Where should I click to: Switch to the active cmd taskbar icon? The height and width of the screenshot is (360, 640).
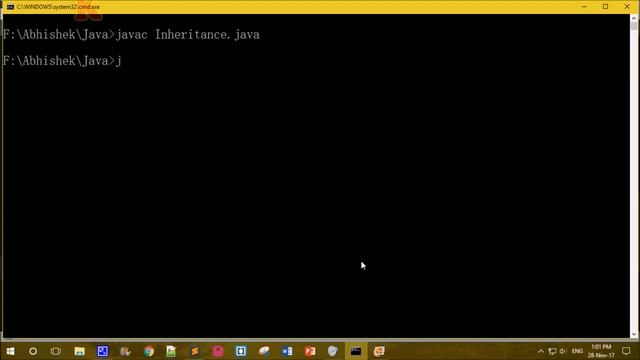pyautogui.click(x=356, y=351)
